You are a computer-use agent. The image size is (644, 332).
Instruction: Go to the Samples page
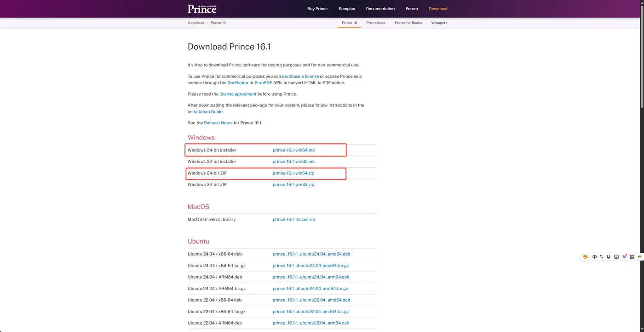[x=347, y=9]
